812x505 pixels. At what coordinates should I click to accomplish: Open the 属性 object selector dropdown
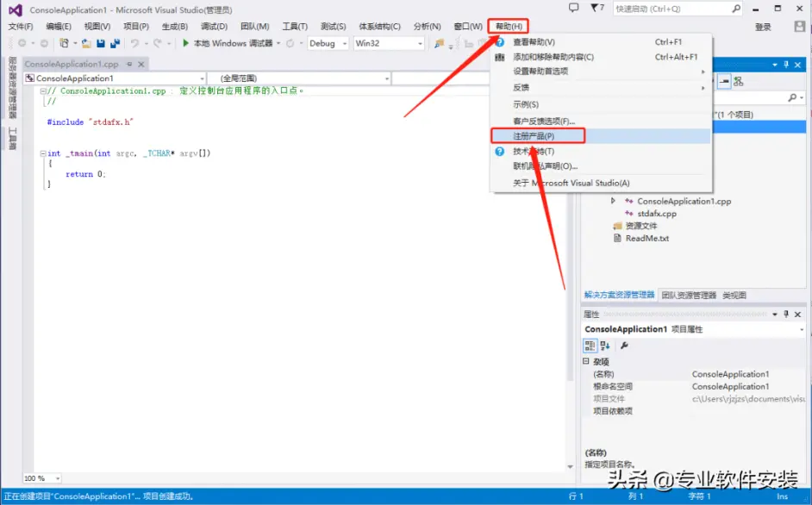click(x=801, y=329)
